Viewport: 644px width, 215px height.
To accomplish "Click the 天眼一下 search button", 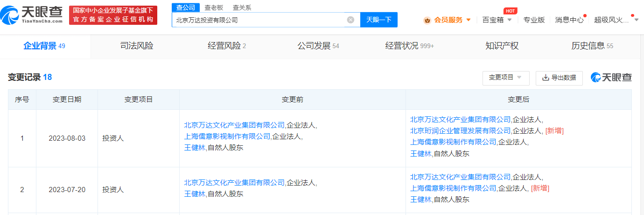I will (378, 20).
